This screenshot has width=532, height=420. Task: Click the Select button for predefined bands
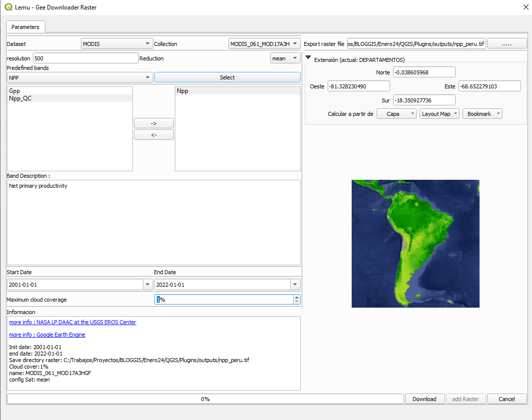tap(227, 77)
